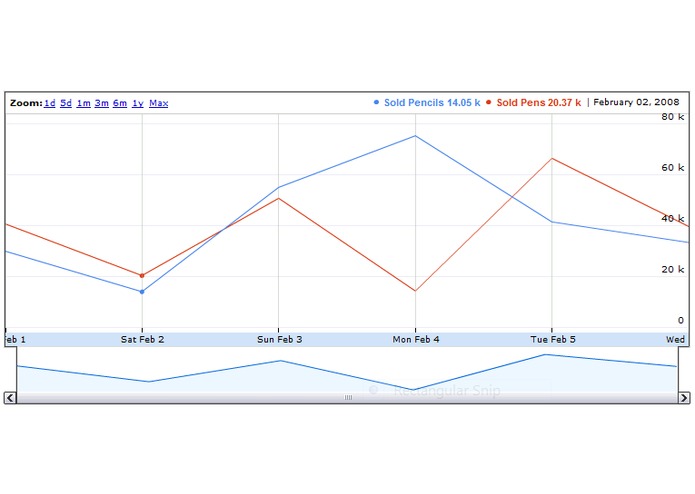
Task: Click the scrollbar grip in range selector
Action: (348, 397)
